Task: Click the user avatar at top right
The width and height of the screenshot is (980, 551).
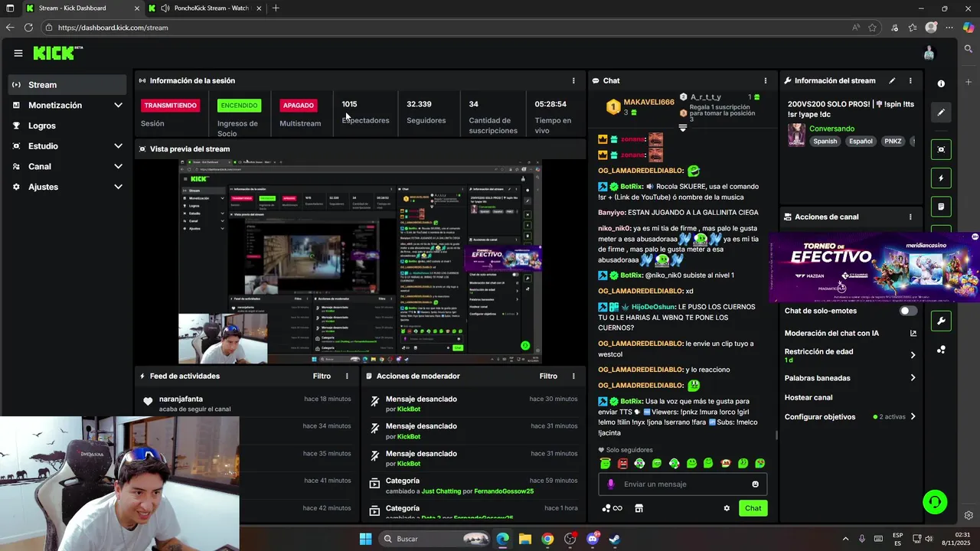Action: 929,53
